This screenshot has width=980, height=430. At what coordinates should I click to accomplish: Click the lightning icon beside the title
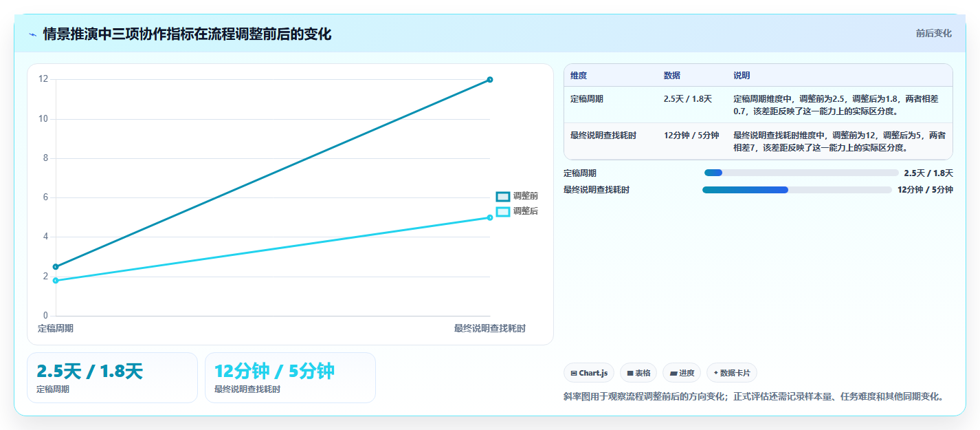(33, 34)
